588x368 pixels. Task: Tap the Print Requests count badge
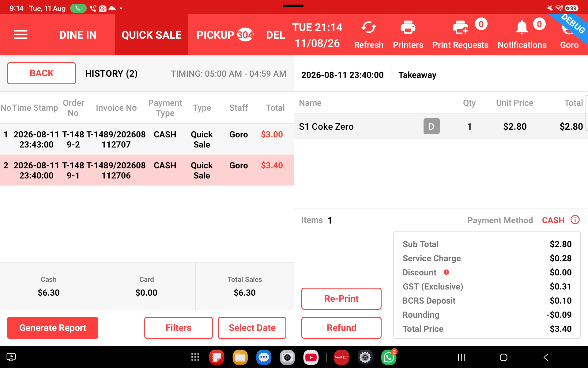[481, 24]
